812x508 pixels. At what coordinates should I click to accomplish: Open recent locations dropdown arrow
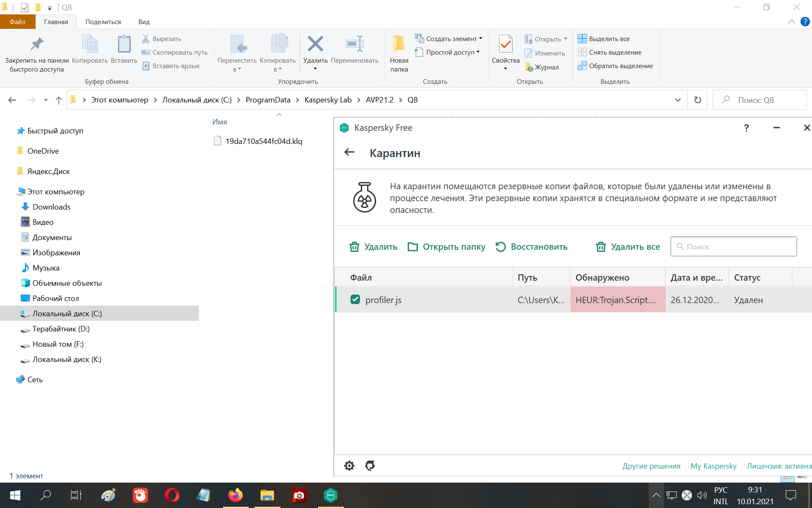pos(46,100)
